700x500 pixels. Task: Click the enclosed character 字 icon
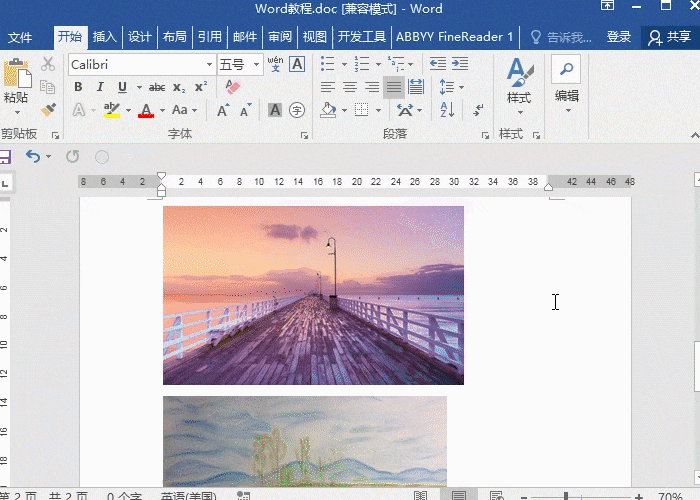pyautogui.click(x=297, y=110)
